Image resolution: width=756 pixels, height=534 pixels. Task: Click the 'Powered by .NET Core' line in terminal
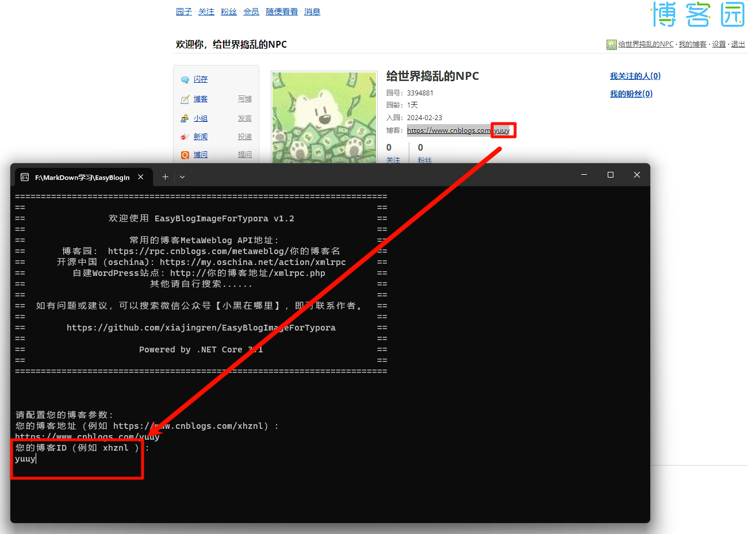click(x=201, y=349)
